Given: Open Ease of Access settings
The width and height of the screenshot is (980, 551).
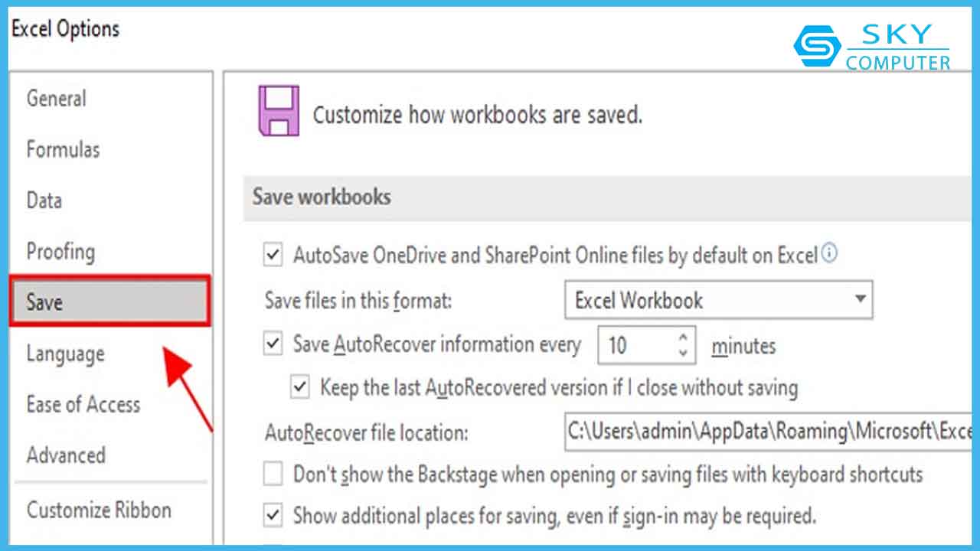Looking at the screenshot, I should [x=83, y=405].
